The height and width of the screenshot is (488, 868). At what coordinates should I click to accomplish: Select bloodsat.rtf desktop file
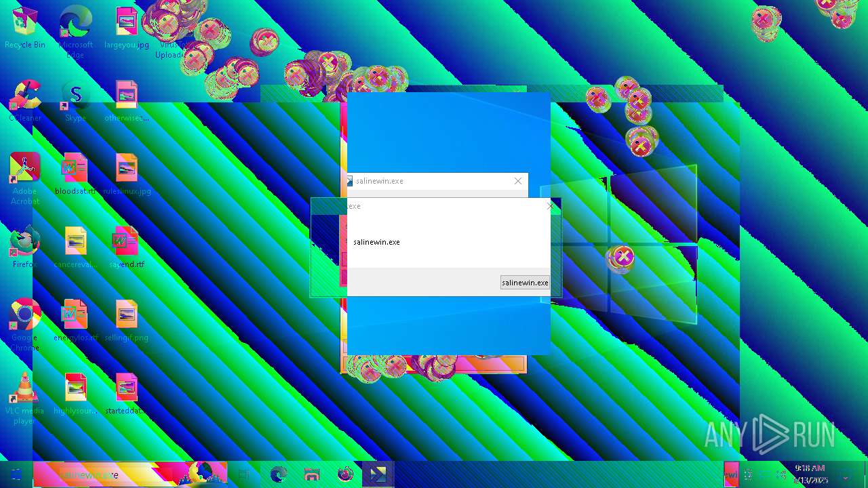pos(75,175)
